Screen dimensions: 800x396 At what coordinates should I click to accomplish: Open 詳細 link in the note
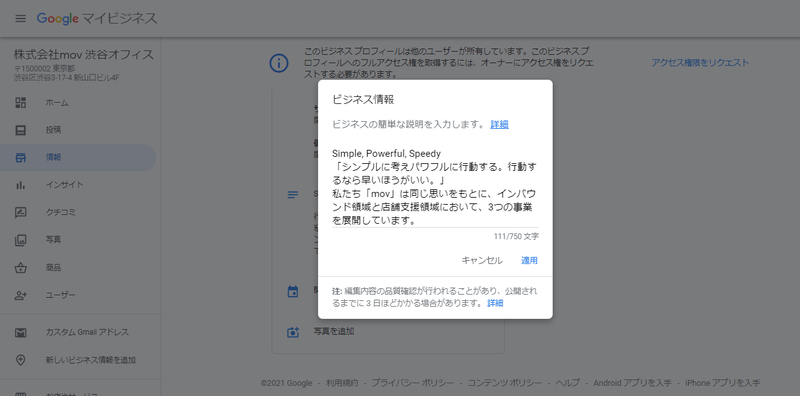pos(495,303)
